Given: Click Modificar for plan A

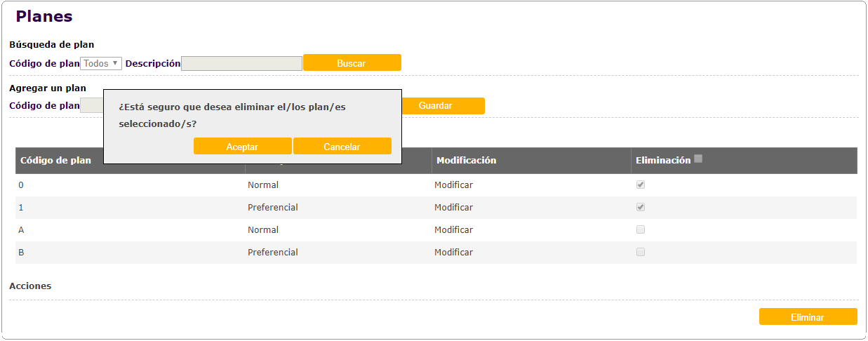Looking at the screenshot, I should coord(453,230).
